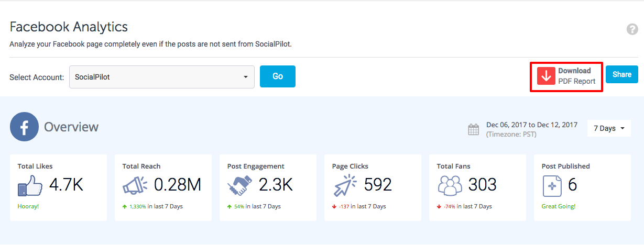Click the Page Clicks card title
Viewport: 644px width, 245px height.
[x=350, y=166]
